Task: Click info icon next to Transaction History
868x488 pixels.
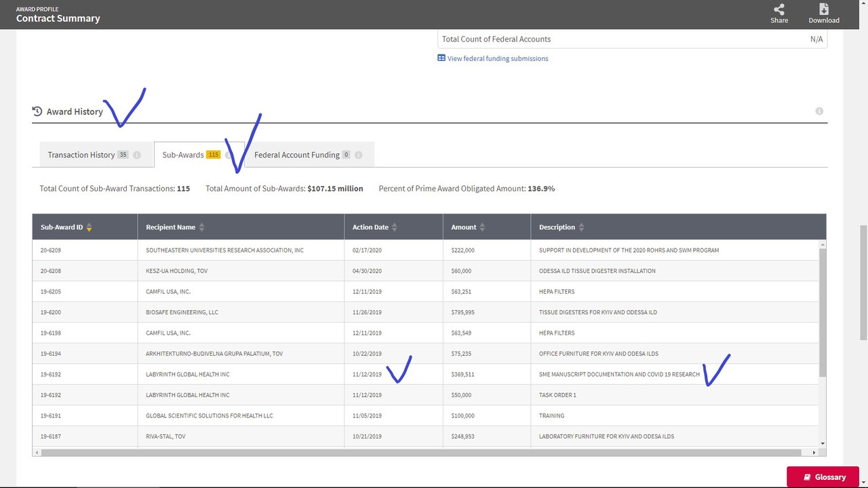Action: [137, 155]
